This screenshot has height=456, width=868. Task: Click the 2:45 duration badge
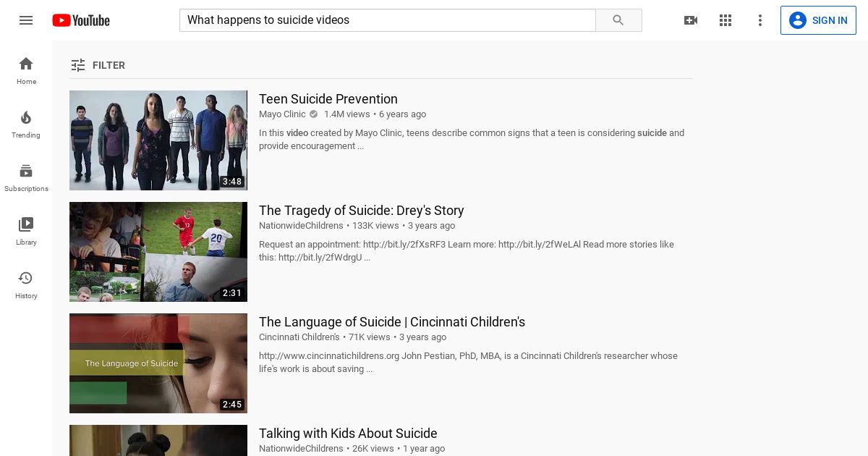click(x=232, y=405)
